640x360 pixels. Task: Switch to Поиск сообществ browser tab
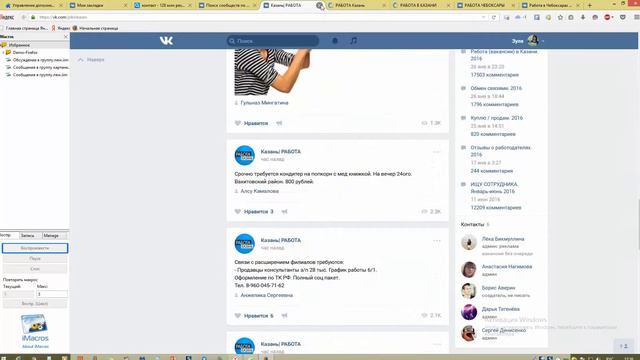(x=227, y=5)
